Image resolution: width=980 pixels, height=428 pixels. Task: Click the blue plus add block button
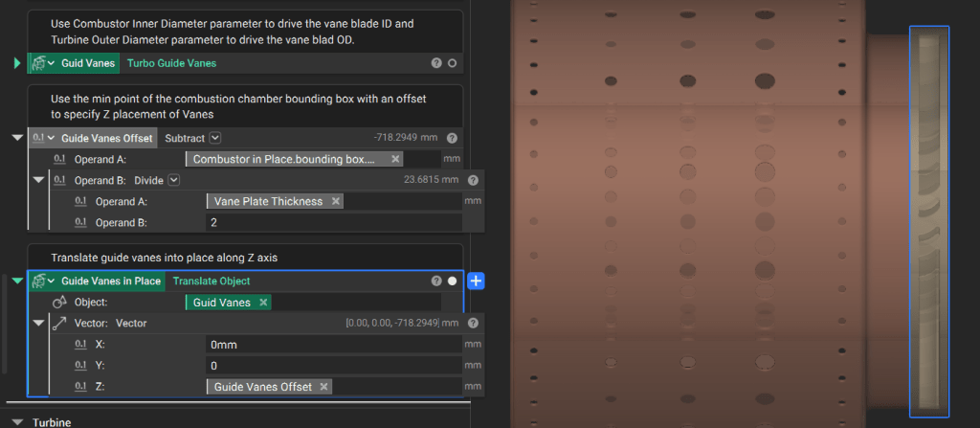click(x=477, y=282)
